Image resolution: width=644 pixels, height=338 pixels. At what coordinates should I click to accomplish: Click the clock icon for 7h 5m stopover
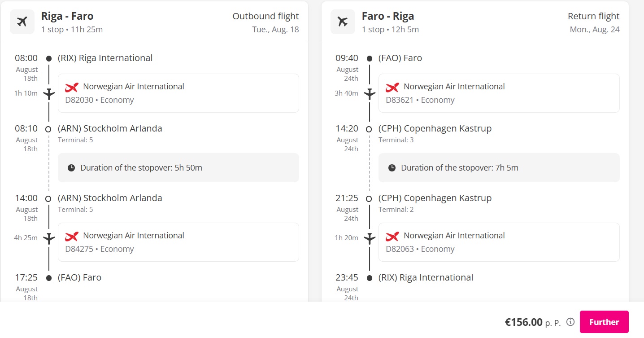[392, 168]
